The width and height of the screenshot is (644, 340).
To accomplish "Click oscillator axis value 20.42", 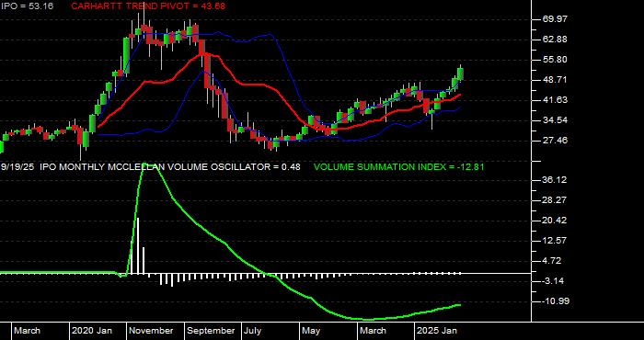I will pyautogui.click(x=555, y=220).
